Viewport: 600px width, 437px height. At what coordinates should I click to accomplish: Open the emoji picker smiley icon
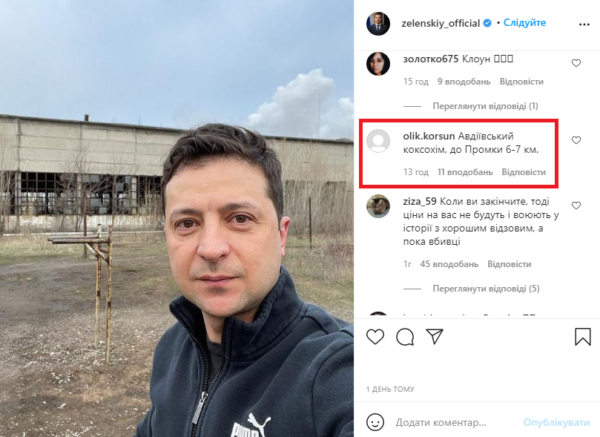375,422
